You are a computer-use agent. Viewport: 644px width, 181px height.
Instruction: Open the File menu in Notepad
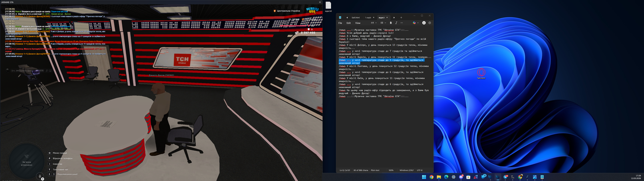click(x=340, y=23)
